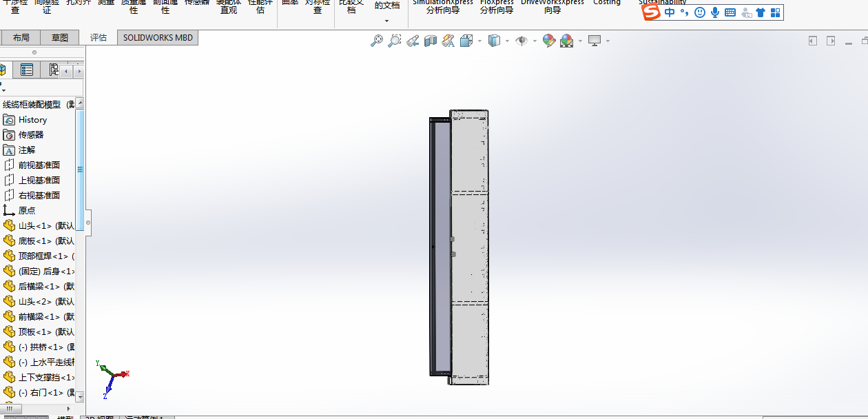Click the panel collapse handle on divider
The height and width of the screenshot is (419, 868).
click(87, 223)
